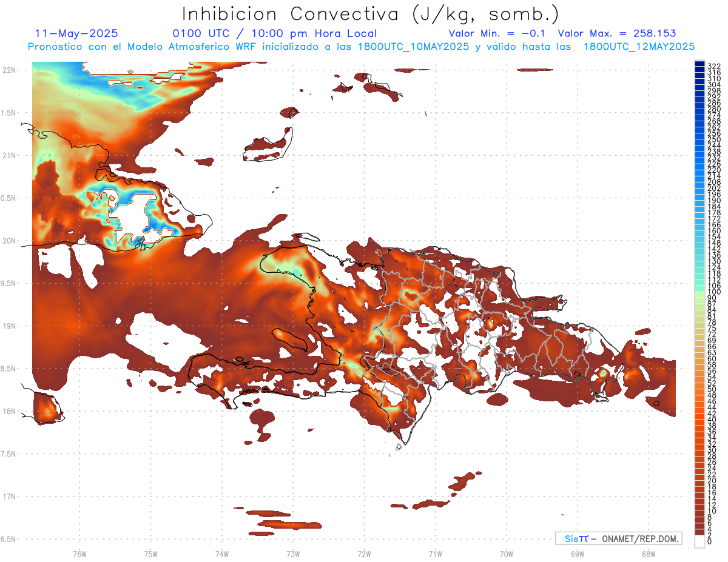Screen dimensions: 728x562
Task: Click the '71W' longitude label
Action: click(x=435, y=554)
